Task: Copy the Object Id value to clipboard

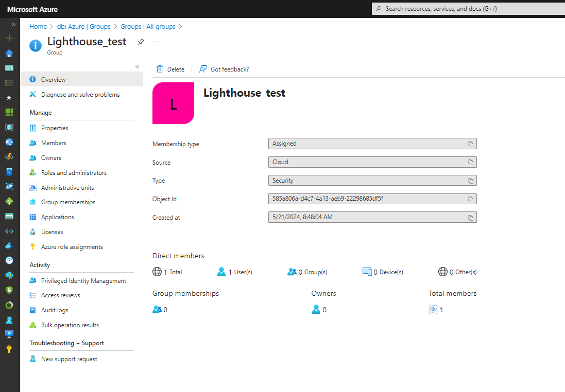Action: click(470, 199)
